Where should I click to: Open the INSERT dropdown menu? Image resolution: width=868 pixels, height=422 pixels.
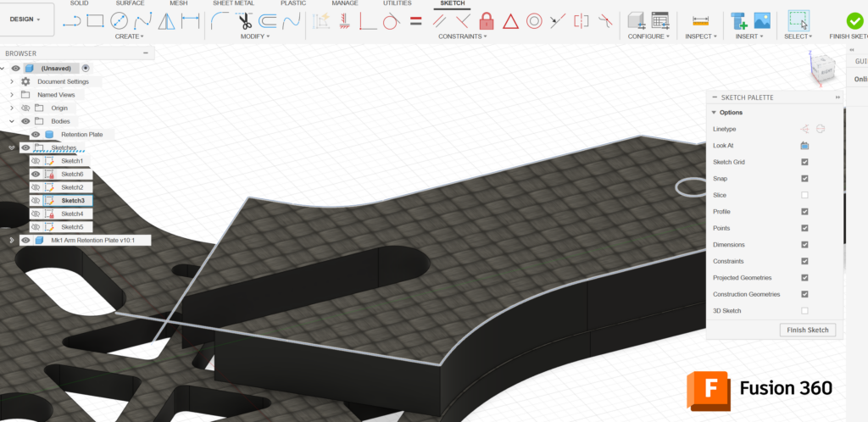click(x=749, y=36)
